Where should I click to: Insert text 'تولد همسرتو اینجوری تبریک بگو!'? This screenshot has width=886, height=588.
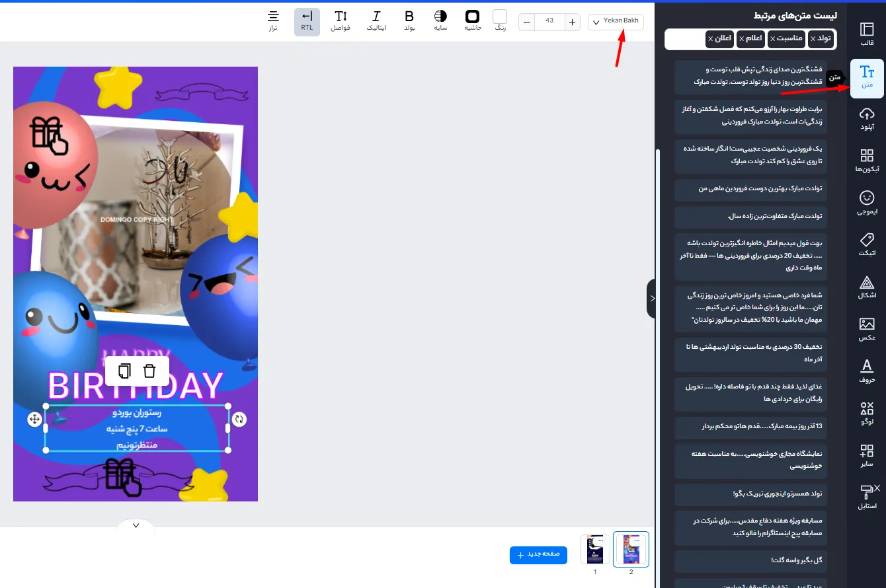click(x=750, y=494)
